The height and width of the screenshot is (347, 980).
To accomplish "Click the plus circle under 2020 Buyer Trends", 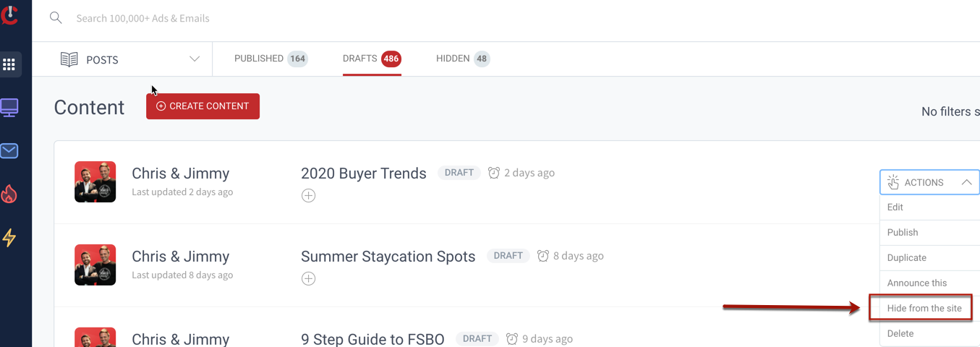I will (309, 196).
